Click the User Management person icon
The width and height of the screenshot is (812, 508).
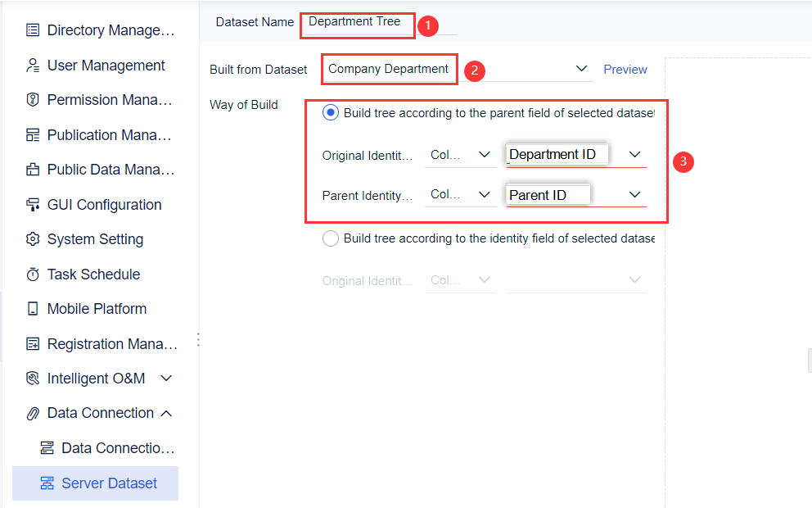click(x=33, y=66)
